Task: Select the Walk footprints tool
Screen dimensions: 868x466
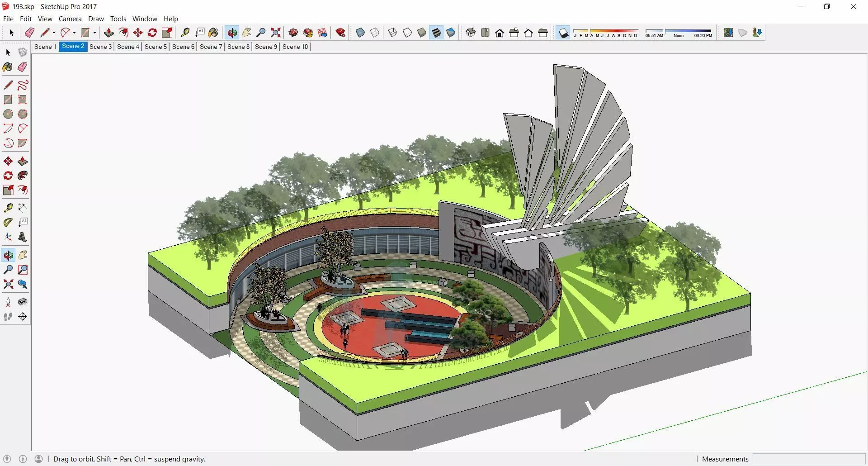Action: pos(8,317)
